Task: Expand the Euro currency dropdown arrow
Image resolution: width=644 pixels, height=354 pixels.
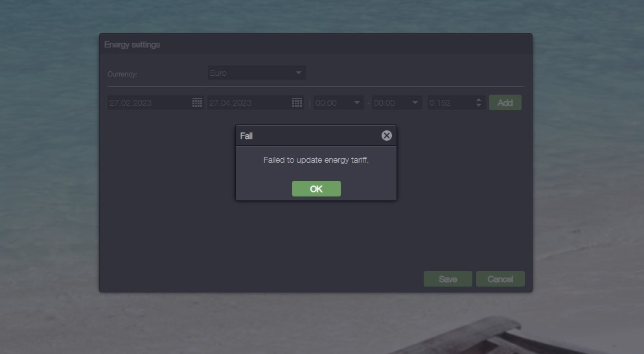Action: tap(299, 73)
